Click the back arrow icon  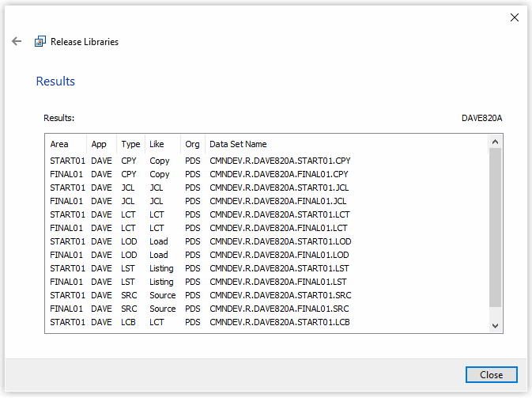(x=17, y=41)
